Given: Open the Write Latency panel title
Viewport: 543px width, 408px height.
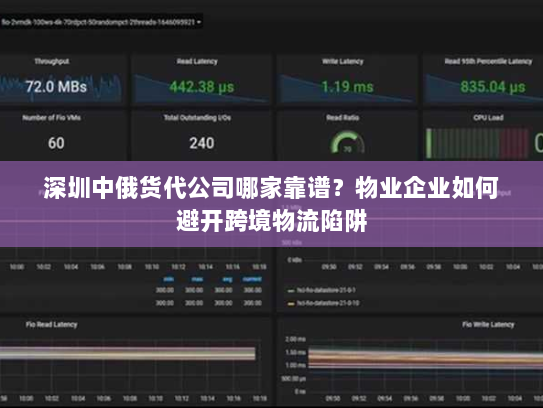Looking at the screenshot, I should coord(342,62).
